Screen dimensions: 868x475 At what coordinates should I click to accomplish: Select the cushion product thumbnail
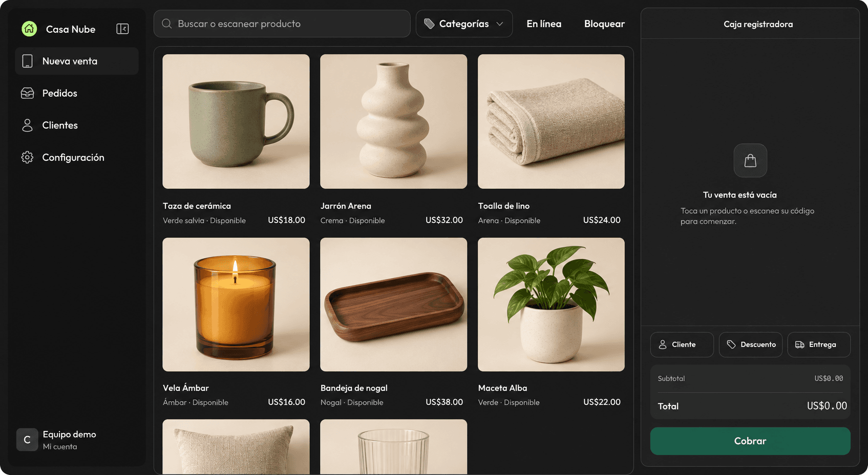[x=236, y=447]
